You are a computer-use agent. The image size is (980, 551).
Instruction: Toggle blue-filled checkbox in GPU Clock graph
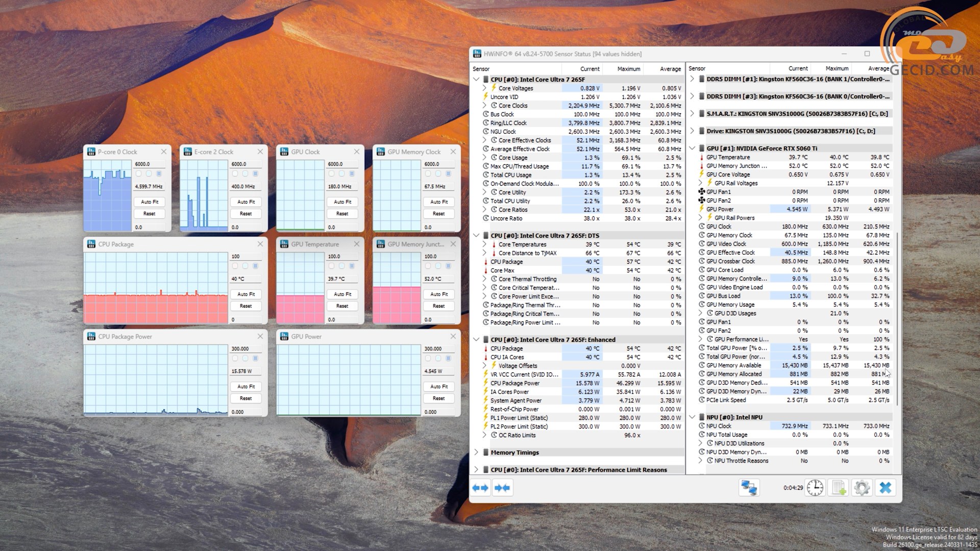(x=352, y=173)
